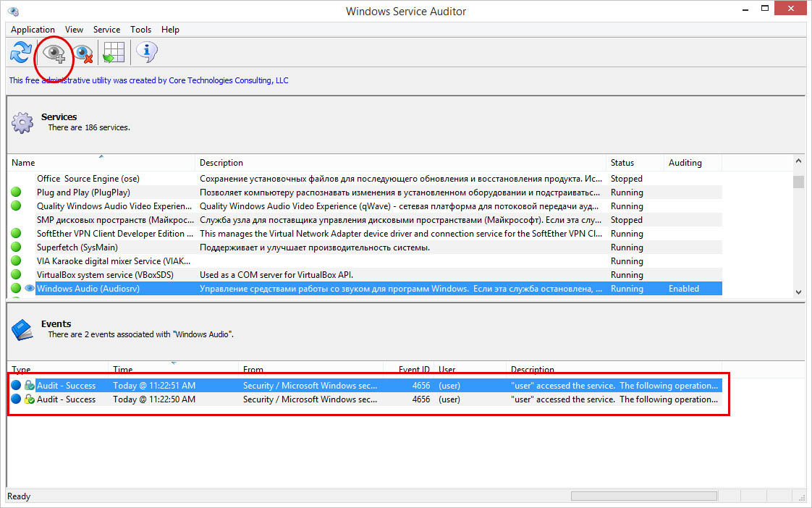Click the blue information bubble icon
The width and height of the screenshot is (812, 508).
(x=147, y=52)
